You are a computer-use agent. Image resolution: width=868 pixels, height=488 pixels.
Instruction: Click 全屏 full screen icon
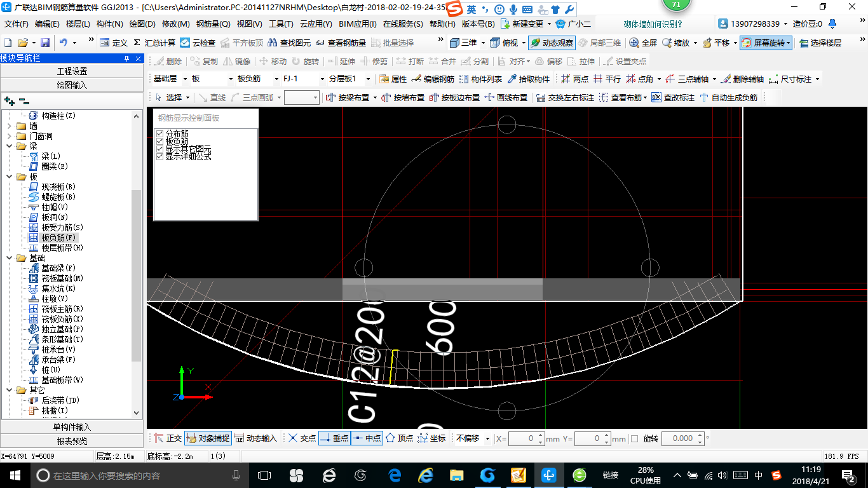(x=643, y=43)
